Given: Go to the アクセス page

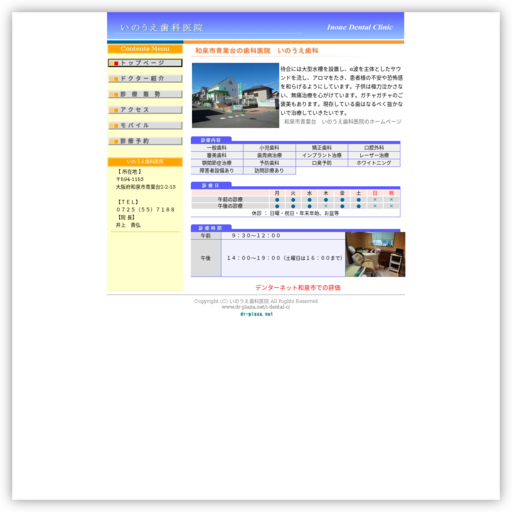Looking at the screenshot, I should (145, 110).
